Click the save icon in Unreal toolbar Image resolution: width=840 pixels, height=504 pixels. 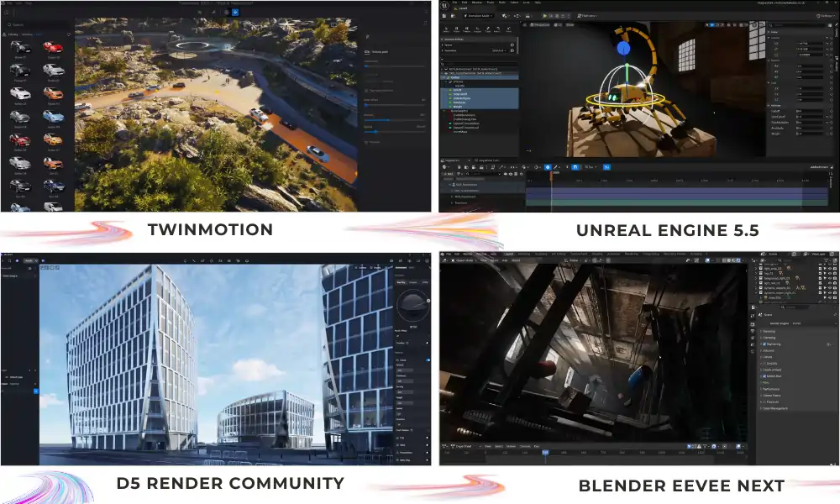point(444,15)
